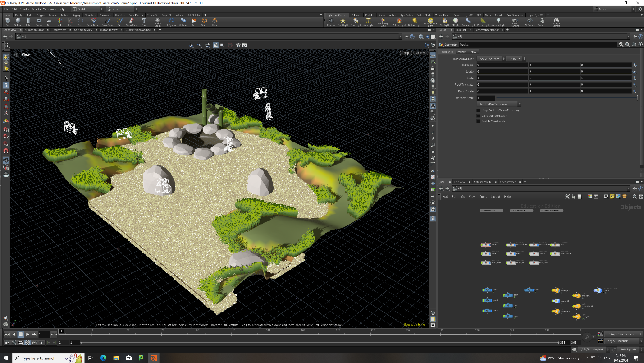This screenshot has width=644, height=363.
Task: Add an Environment Light from shelf
Action: [x=431, y=22]
